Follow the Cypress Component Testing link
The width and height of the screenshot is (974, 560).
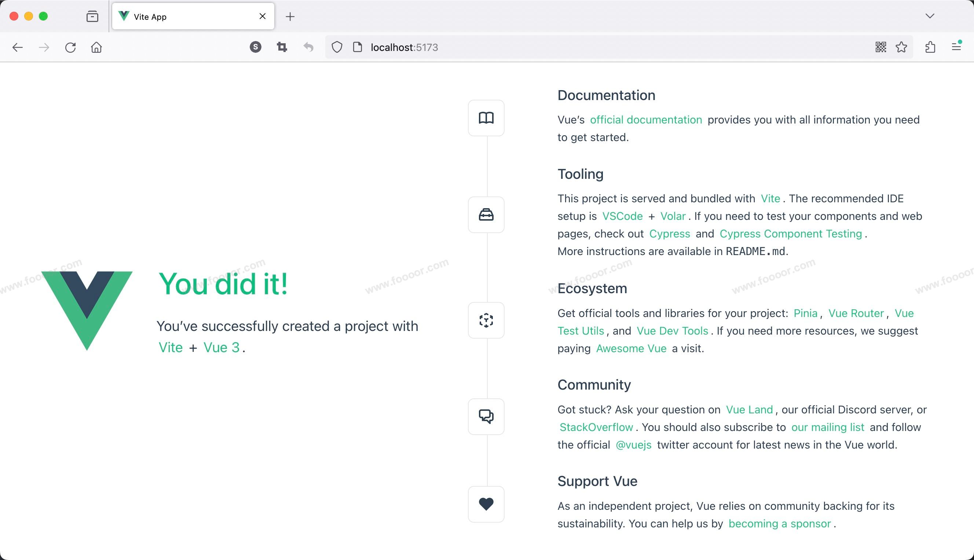[790, 233]
